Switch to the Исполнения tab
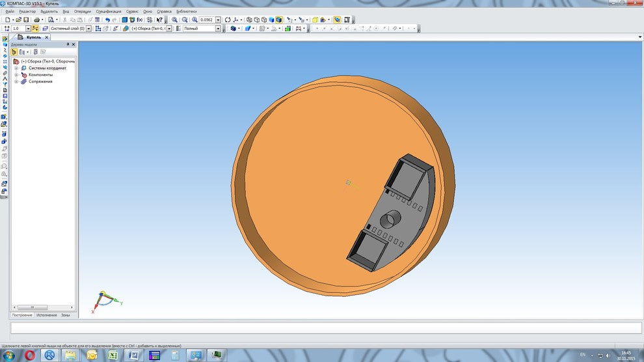Screen dimensions: 644x362 click(x=46, y=315)
